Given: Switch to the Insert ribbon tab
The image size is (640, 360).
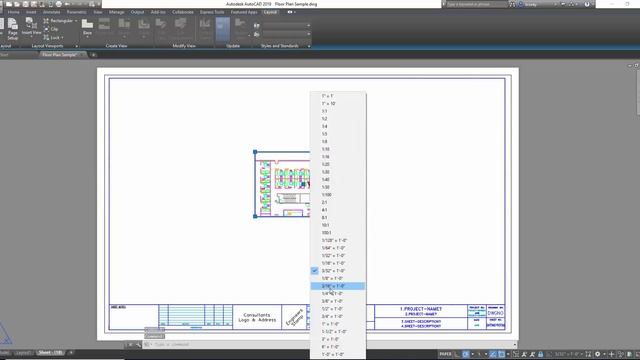Looking at the screenshot, I should pos(31,12).
